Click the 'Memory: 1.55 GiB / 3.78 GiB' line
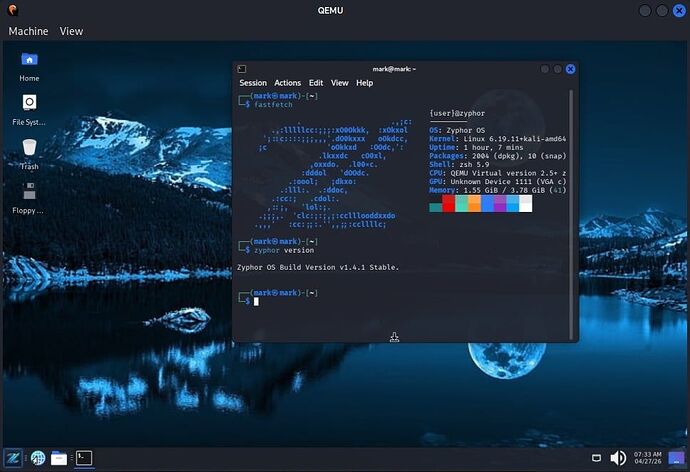Image resolution: width=690 pixels, height=472 pixels. tap(498, 190)
